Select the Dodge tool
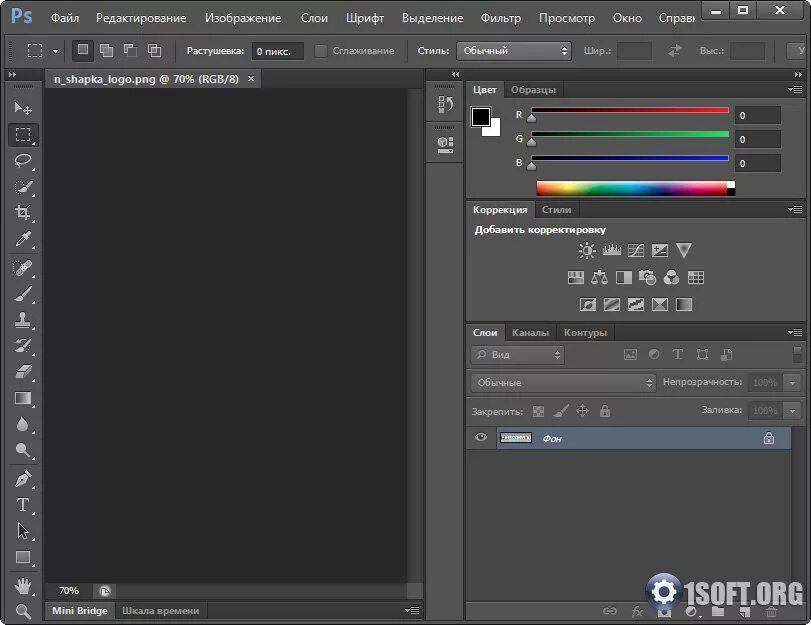 tap(23, 450)
